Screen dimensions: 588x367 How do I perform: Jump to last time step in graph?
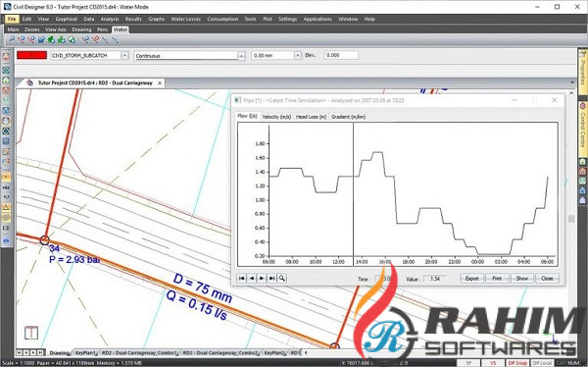click(x=271, y=278)
